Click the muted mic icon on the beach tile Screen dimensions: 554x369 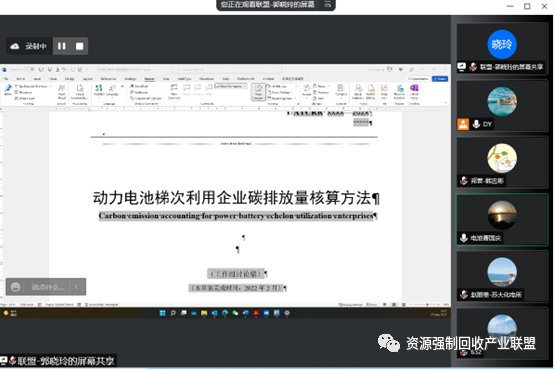(464, 294)
